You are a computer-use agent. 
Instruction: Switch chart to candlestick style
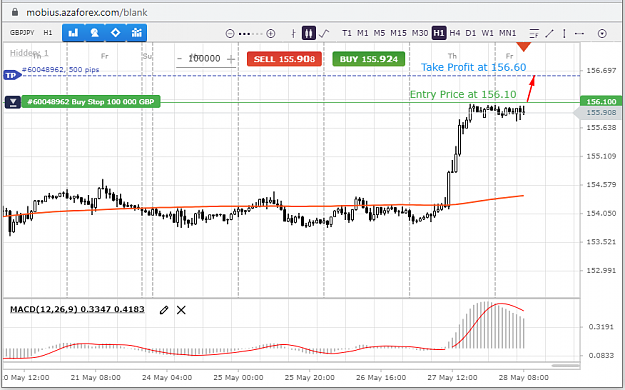309,33
